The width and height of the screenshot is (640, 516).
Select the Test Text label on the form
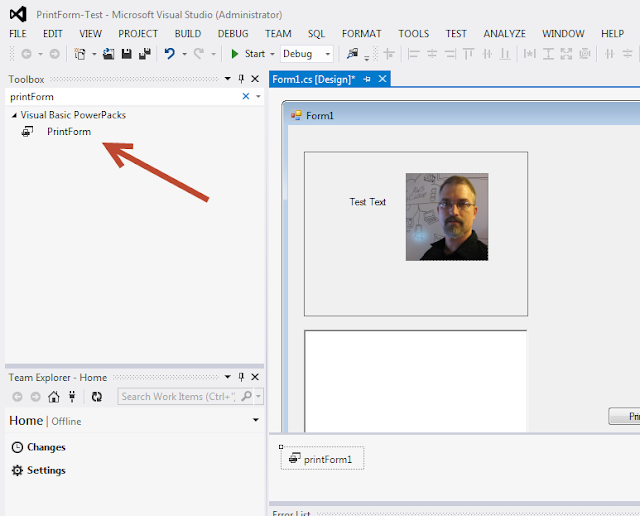pyautogui.click(x=367, y=202)
